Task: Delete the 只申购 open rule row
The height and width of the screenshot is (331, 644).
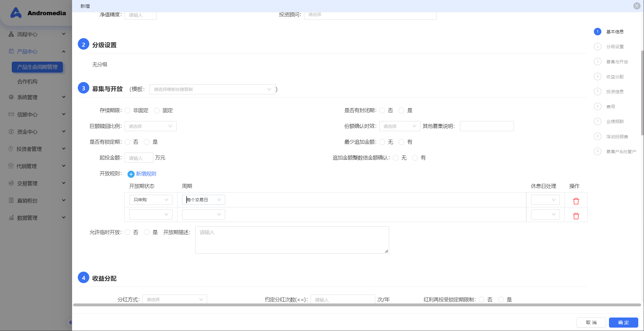Action: 576,201
